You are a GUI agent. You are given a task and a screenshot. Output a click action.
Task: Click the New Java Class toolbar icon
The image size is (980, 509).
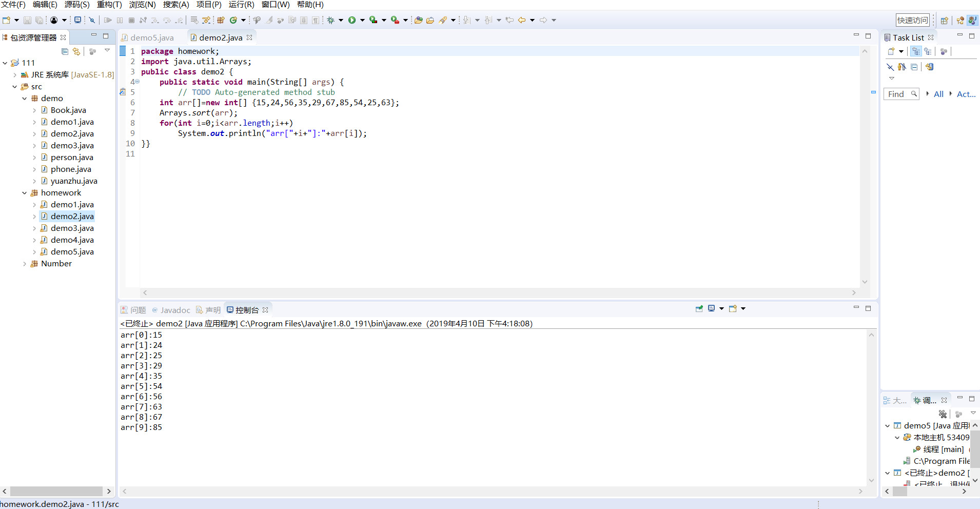tap(233, 20)
